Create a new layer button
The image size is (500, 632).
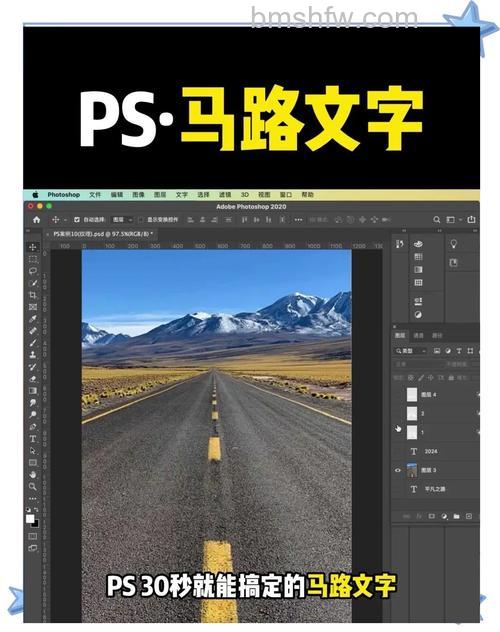(x=469, y=516)
